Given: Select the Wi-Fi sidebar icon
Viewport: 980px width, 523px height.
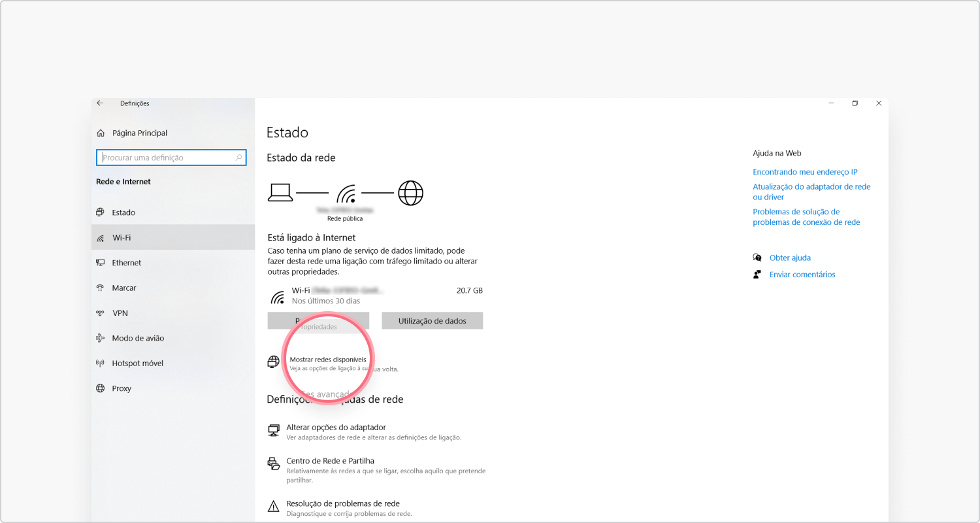Looking at the screenshot, I should click(100, 238).
